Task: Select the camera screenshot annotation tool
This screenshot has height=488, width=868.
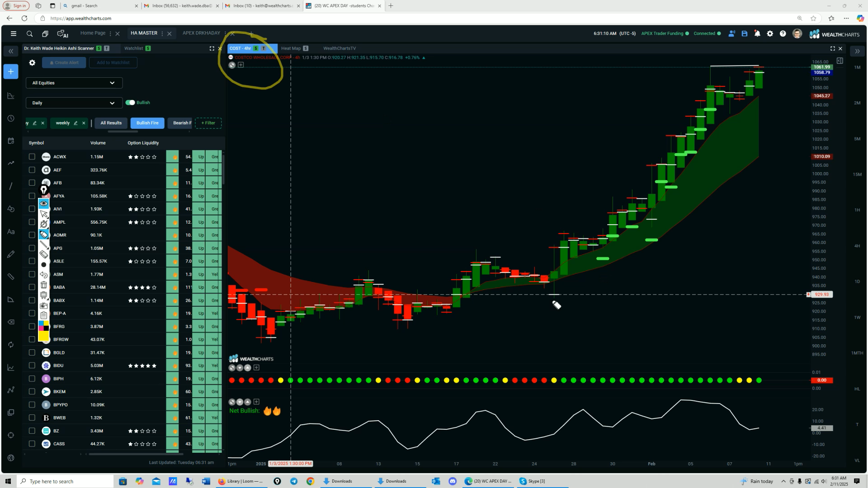Action: (x=44, y=305)
